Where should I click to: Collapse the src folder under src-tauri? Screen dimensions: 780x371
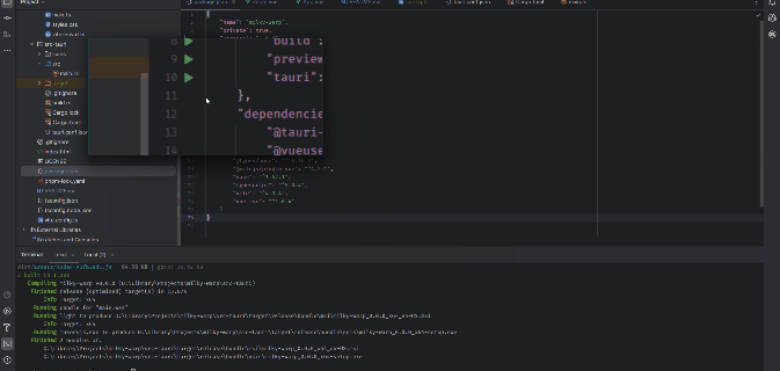(x=40, y=64)
